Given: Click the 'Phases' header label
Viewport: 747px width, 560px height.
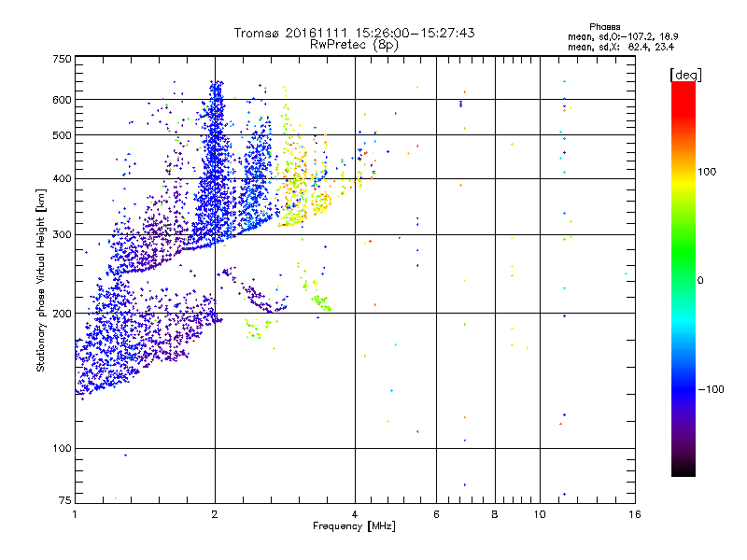Looking at the screenshot, I should pos(604,27).
